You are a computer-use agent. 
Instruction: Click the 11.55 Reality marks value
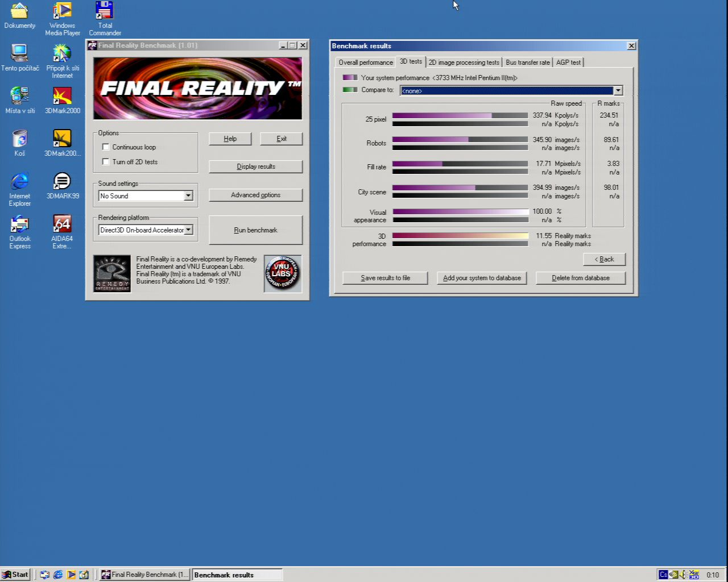[544, 235]
